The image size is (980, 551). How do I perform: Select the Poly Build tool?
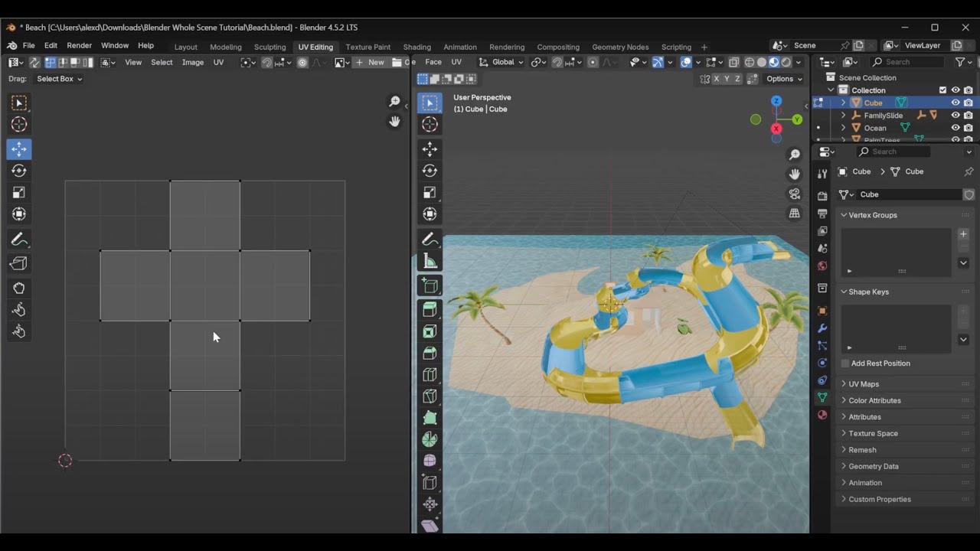430,418
